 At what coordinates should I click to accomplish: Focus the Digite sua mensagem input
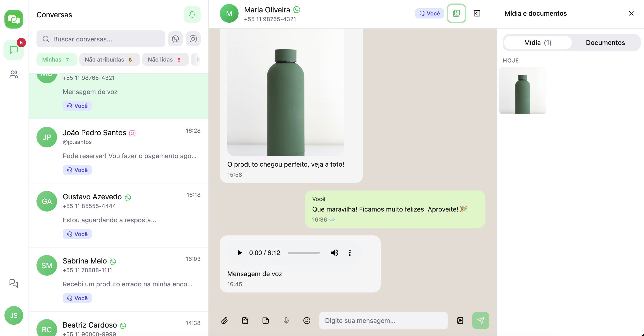click(x=383, y=321)
